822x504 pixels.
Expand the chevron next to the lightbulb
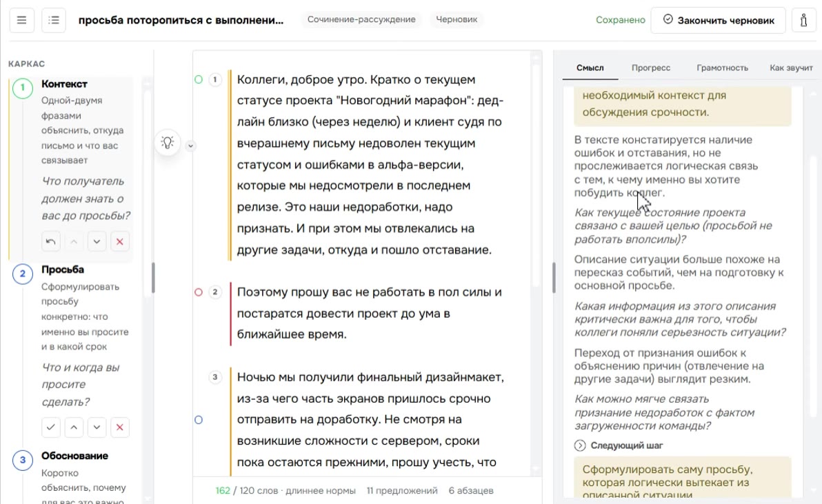[191, 146]
